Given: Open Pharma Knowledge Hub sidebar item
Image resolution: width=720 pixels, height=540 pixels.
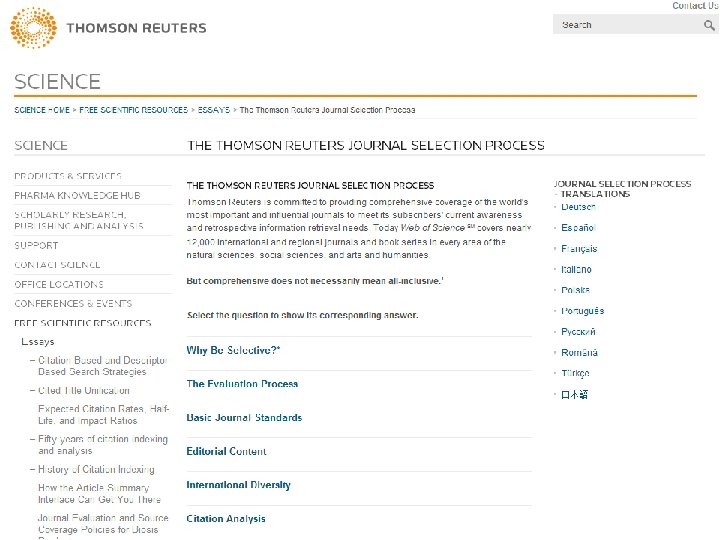Looking at the screenshot, I should [x=77, y=196].
